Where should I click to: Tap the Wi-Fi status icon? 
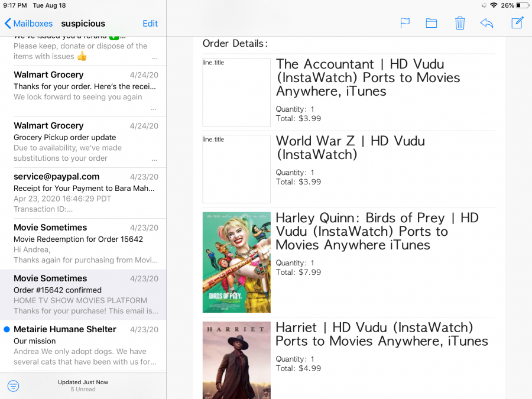pyautogui.click(x=494, y=5)
